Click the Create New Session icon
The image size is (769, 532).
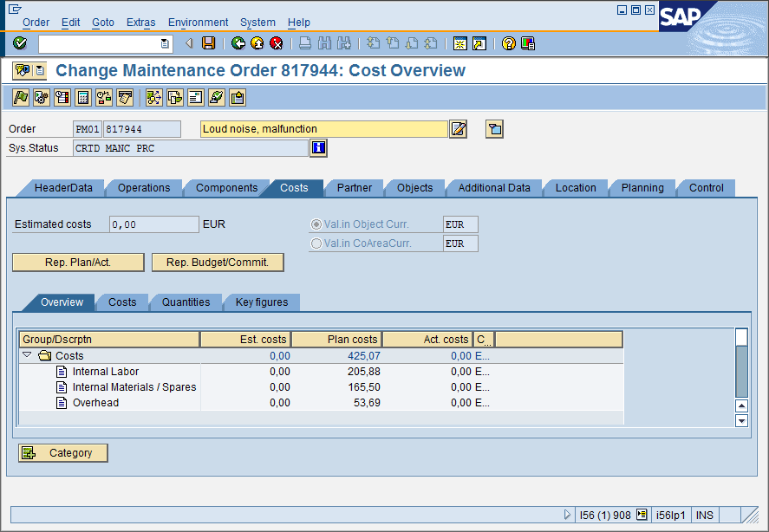click(460, 43)
